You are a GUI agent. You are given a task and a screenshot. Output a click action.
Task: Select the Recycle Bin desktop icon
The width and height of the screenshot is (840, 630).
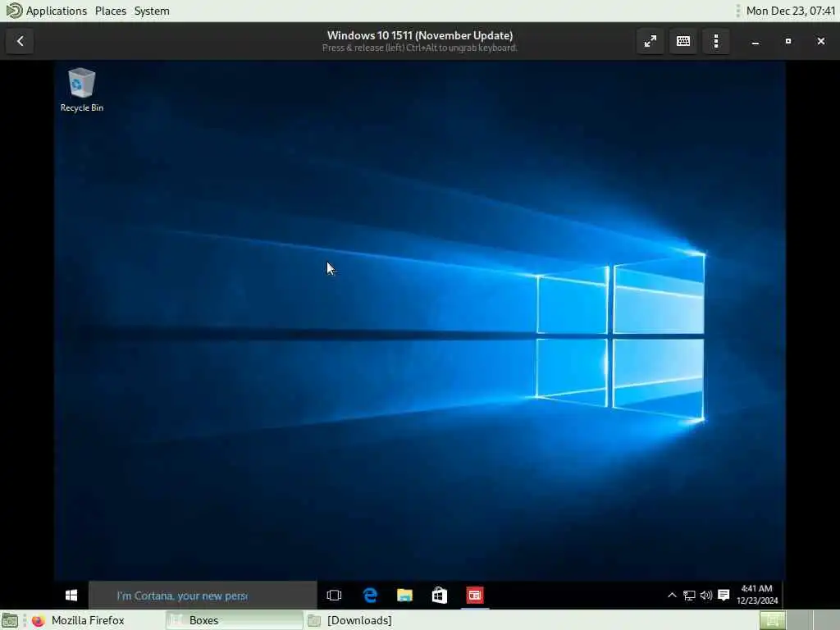point(81,90)
